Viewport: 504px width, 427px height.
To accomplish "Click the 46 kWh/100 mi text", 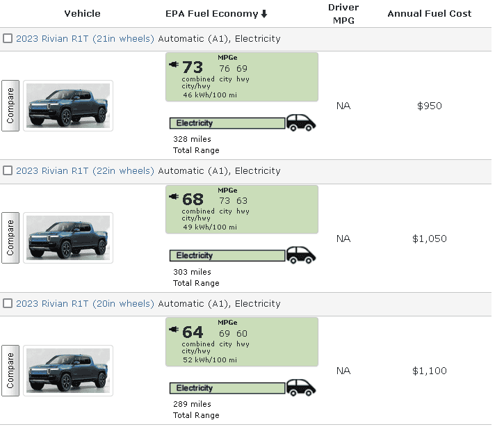I will [x=210, y=95].
